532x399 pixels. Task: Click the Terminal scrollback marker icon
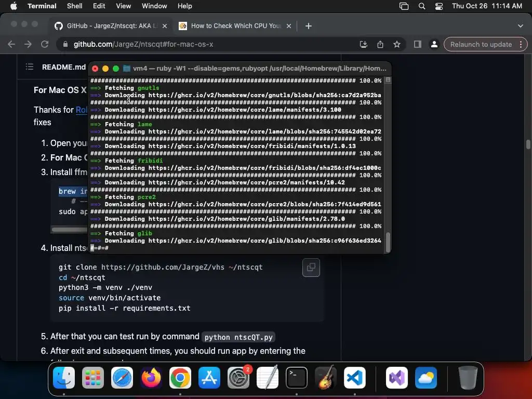point(388,80)
